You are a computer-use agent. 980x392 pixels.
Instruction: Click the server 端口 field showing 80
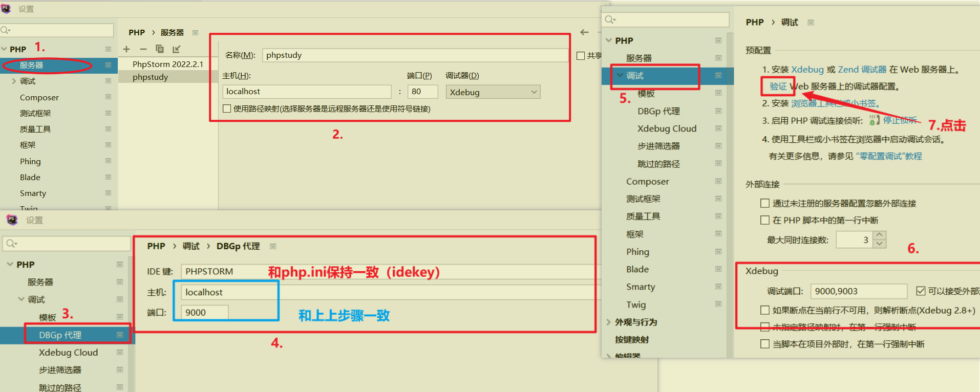coord(422,91)
